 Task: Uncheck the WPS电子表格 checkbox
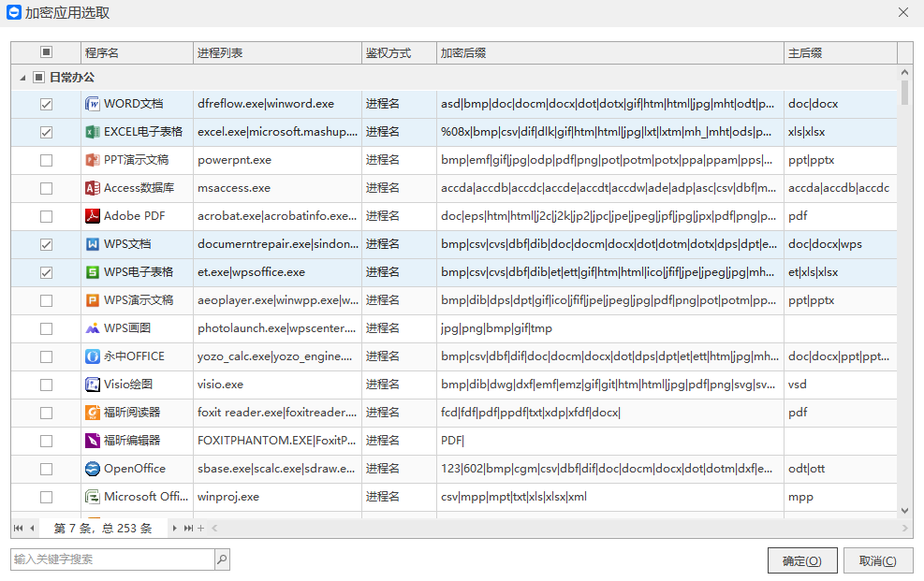point(46,272)
